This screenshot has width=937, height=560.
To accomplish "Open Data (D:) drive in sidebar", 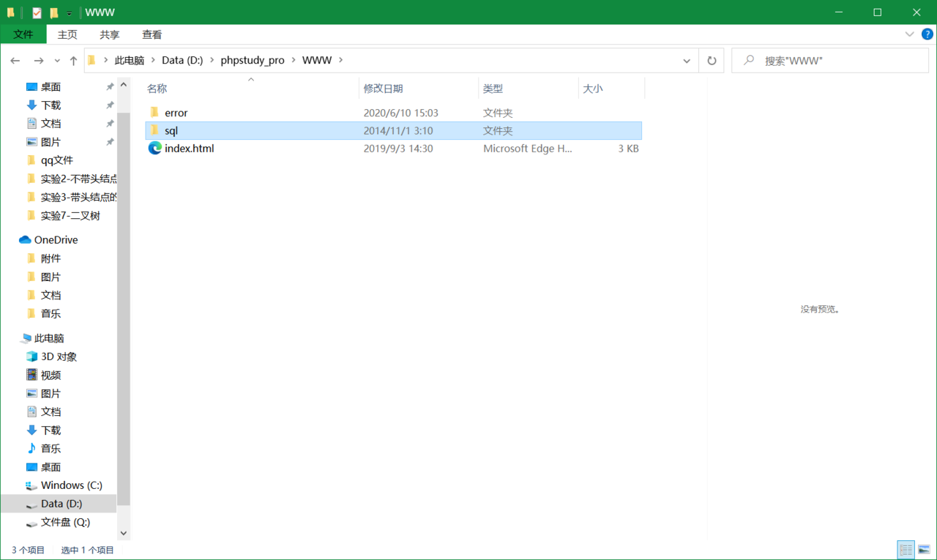I will tap(61, 504).
